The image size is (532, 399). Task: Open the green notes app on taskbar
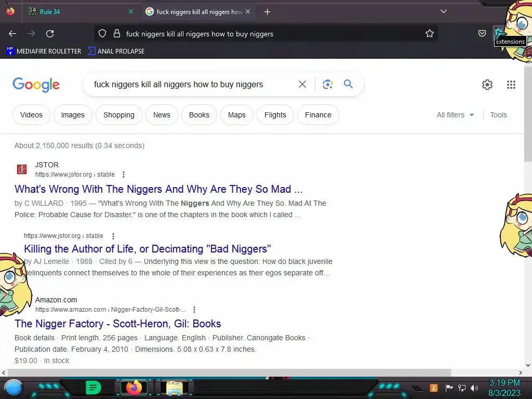93,388
